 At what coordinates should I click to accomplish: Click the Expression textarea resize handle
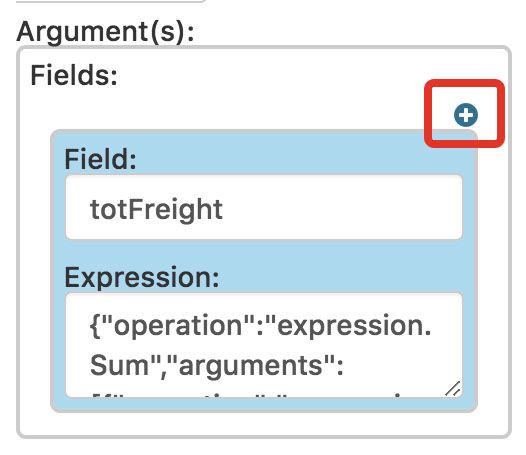pyautogui.click(x=453, y=389)
